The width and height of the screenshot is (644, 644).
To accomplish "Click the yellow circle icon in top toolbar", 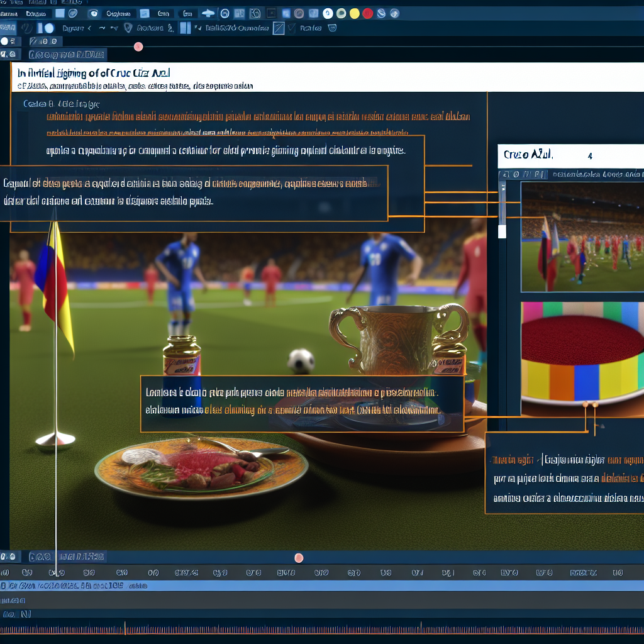I will pos(354,13).
